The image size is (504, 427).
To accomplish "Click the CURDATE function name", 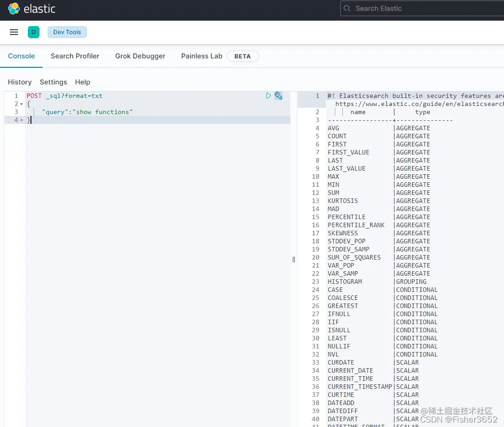I will point(341,362).
